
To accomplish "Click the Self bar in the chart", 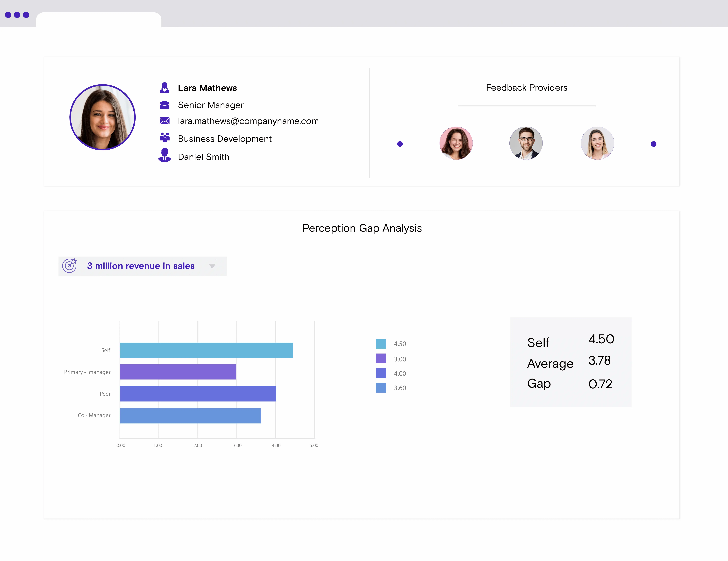I will pos(206,350).
